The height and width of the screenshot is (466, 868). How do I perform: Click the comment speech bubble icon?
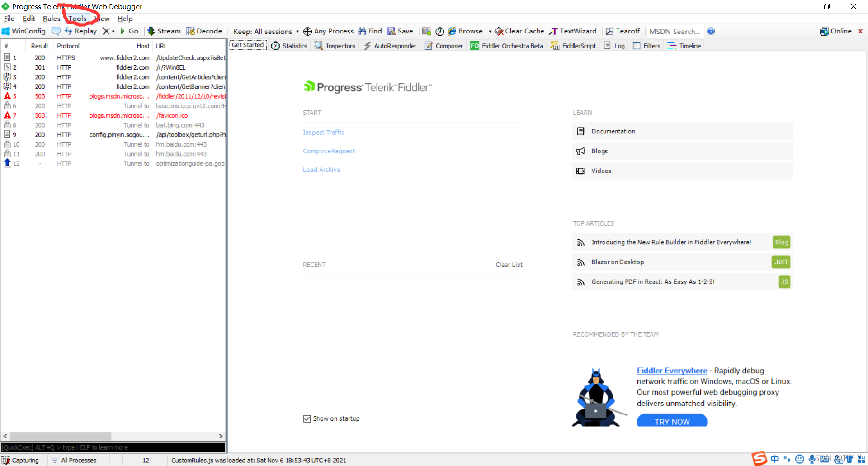coord(56,31)
